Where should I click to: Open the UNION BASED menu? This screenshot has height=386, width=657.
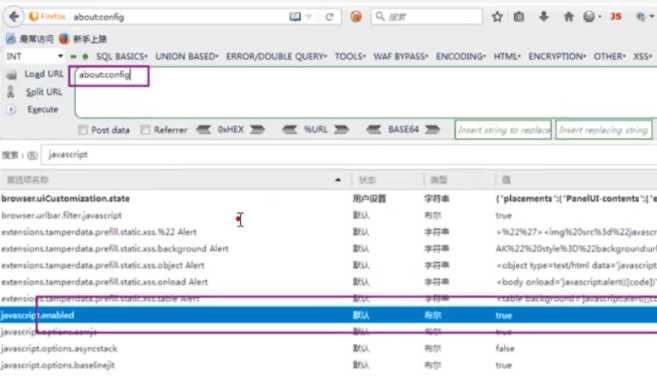[187, 57]
